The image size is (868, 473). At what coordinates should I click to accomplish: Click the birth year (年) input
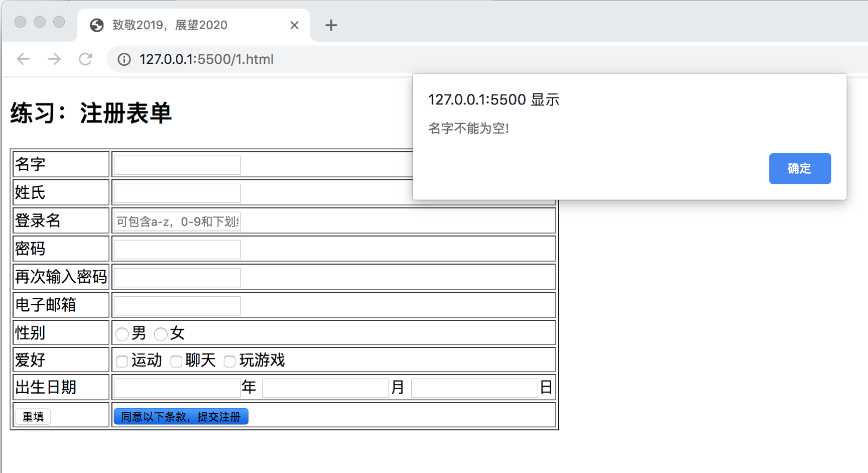tap(177, 388)
